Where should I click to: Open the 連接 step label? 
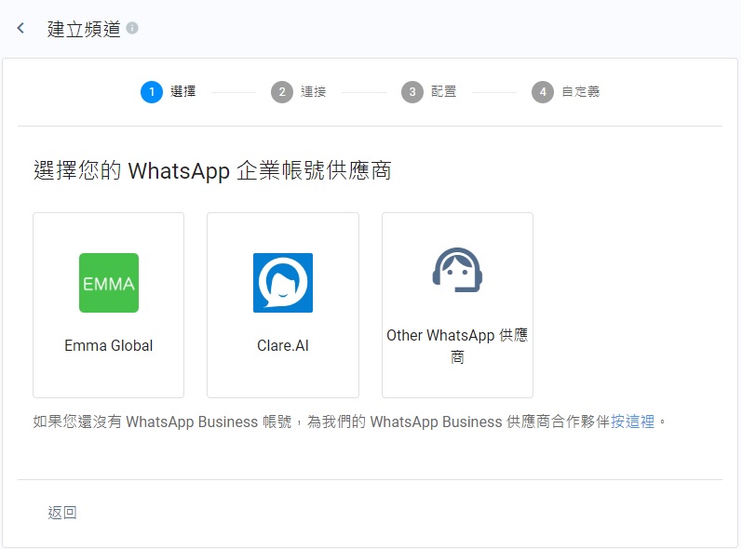(x=314, y=91)
